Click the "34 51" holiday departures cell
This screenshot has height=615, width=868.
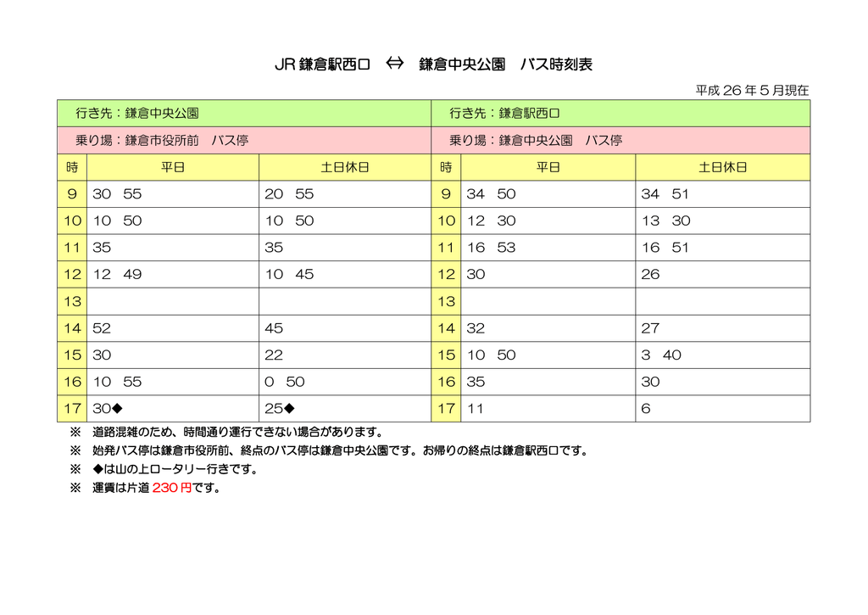click(x=723, y=194)
